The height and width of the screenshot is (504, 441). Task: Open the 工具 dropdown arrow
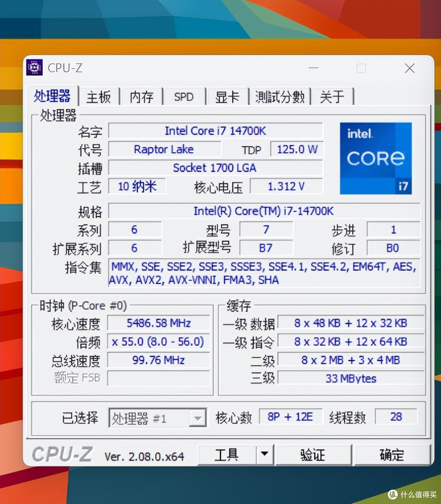click(x=265, y=454)
